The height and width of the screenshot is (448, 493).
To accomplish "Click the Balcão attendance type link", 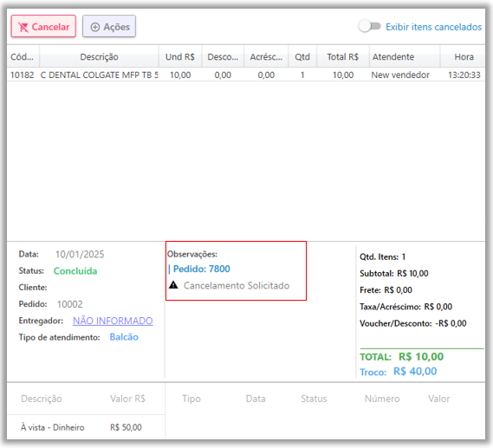I will [124, 337].
